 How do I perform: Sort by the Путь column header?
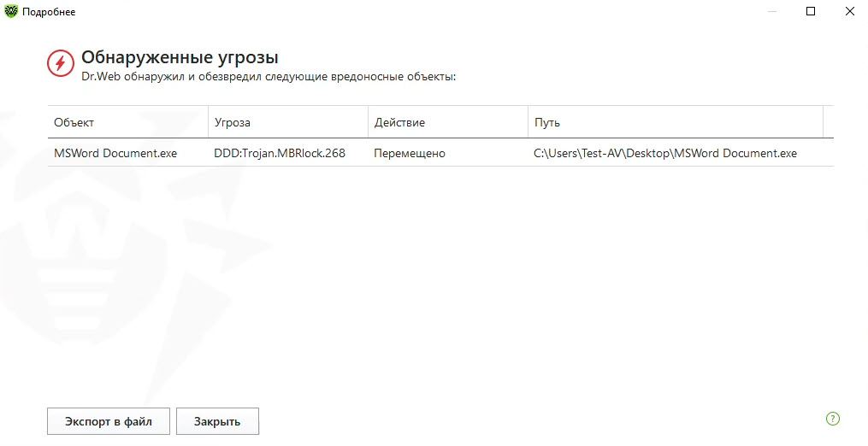[676, 122]
